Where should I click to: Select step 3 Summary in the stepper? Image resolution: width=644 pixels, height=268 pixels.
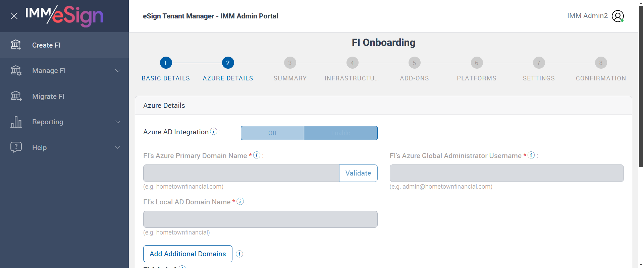[x=290, y=63]
